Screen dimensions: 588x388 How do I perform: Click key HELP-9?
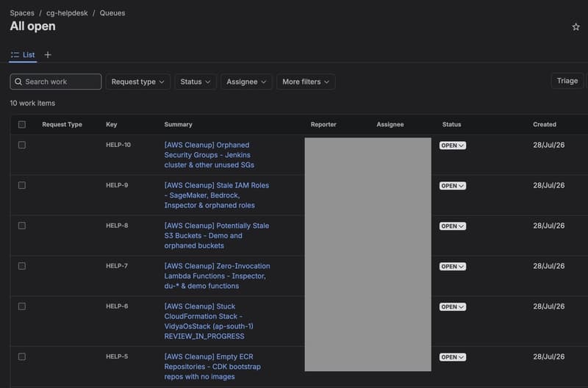point(117,185)
